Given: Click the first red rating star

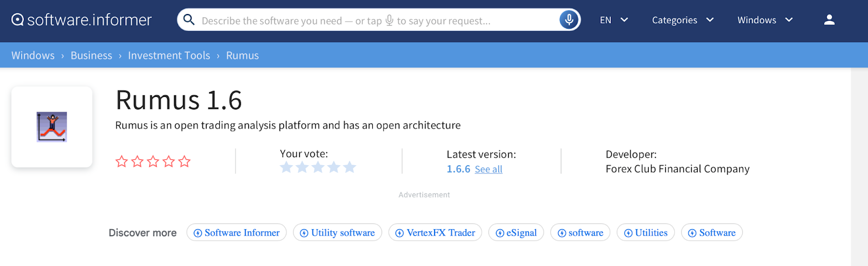Looking at the screenshot, I should tap(122, 161).
